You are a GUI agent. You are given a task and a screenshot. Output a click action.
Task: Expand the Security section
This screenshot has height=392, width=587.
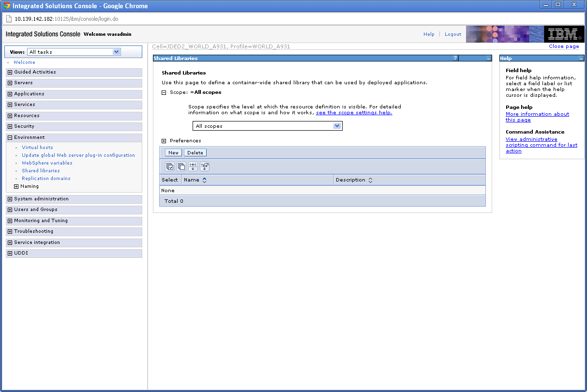[10, 126]
